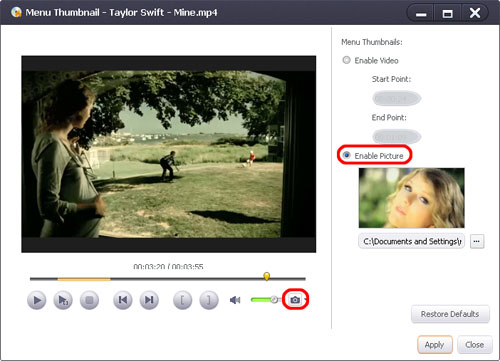Click the Close button at bottom

click(475, 345)
